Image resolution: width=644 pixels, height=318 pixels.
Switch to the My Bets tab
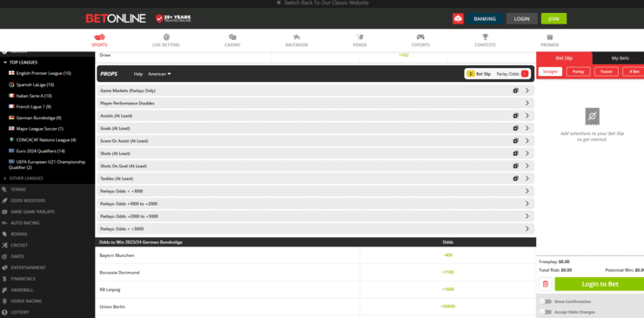click(620, 58)
